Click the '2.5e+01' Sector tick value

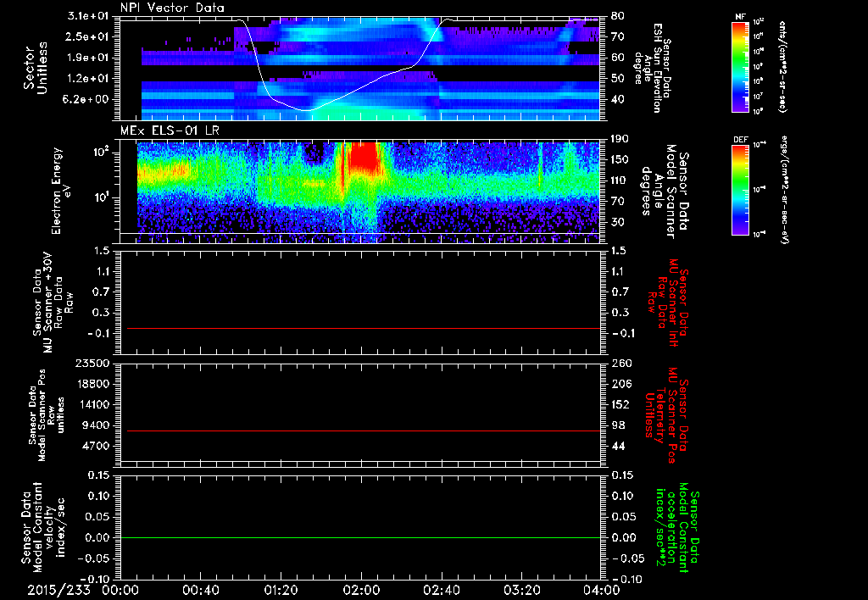pos(87,36)
